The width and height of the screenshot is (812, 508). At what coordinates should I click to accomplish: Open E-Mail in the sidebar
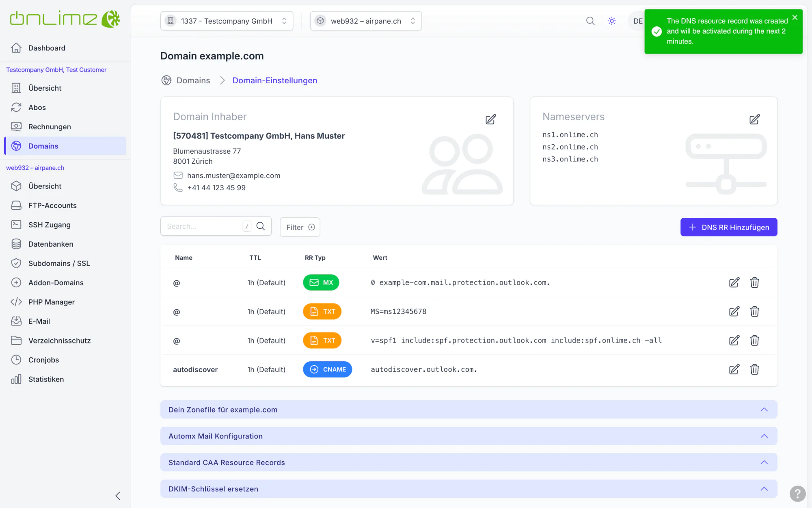tap(65, 321)
